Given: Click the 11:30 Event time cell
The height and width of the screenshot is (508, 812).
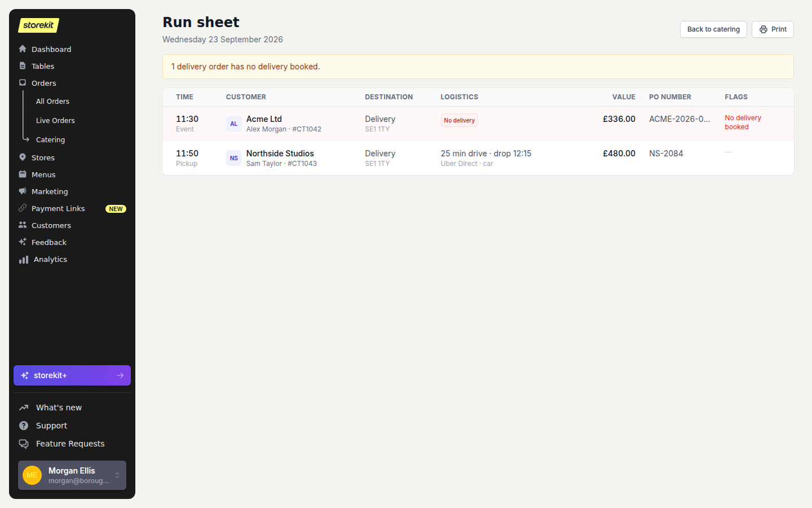Looking at the screenshot, I should (187, 124).
